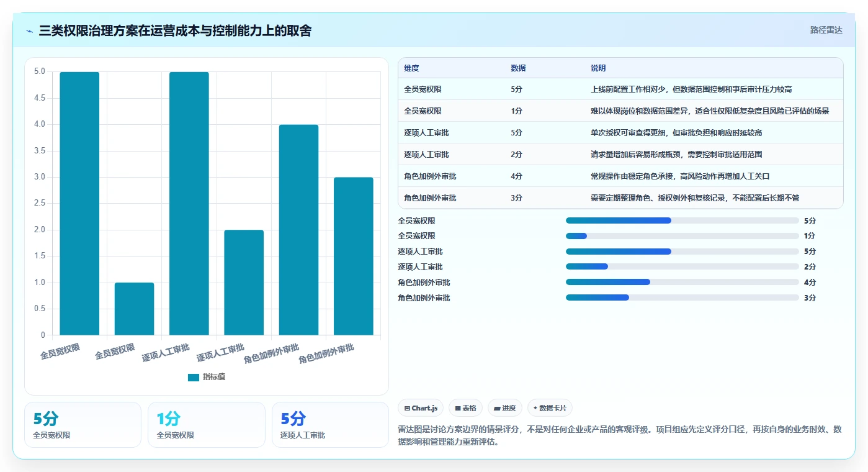The width and height of the screenshot is (868, 472).
Task: Open the 1分 全员宽权限 data card
Action: click(x=207, y=425)
